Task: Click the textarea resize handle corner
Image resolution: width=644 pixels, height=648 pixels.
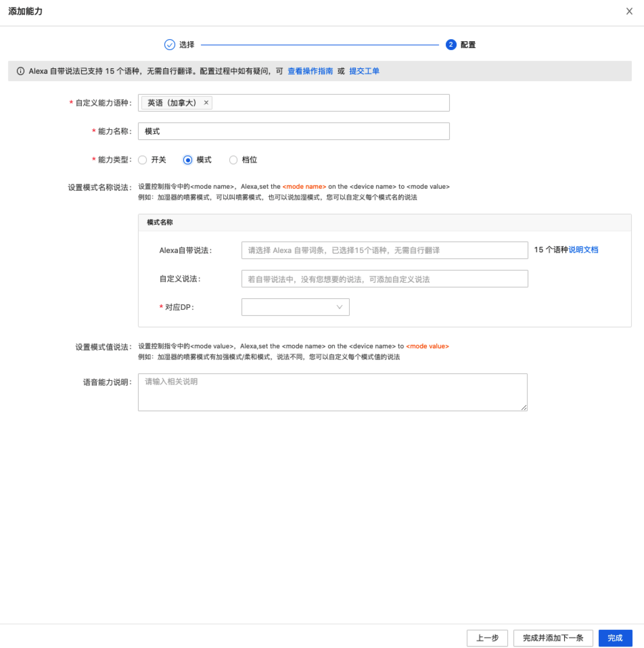Action: (524, 408)
